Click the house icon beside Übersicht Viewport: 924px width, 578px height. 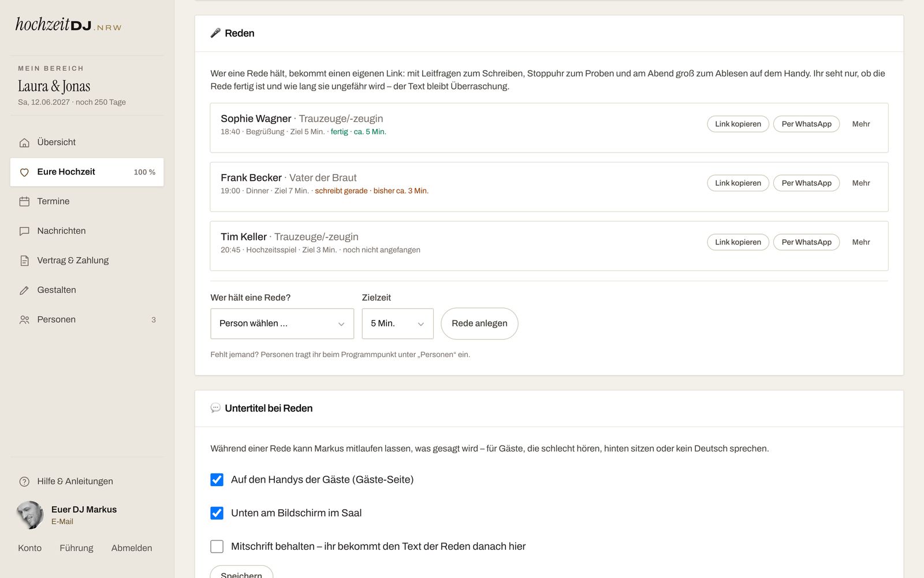coord(24,143)
